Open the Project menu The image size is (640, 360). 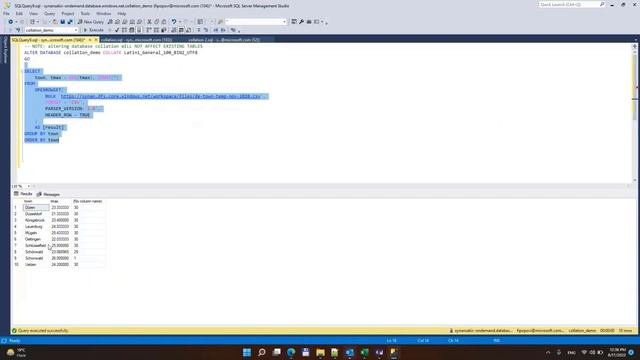(68, 13)
